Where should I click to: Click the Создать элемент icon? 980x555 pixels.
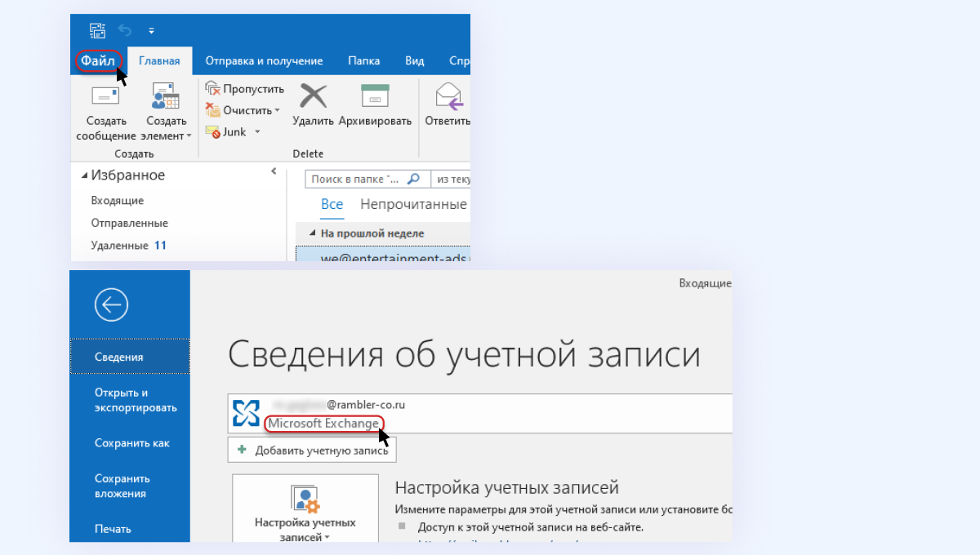[166, 96]
